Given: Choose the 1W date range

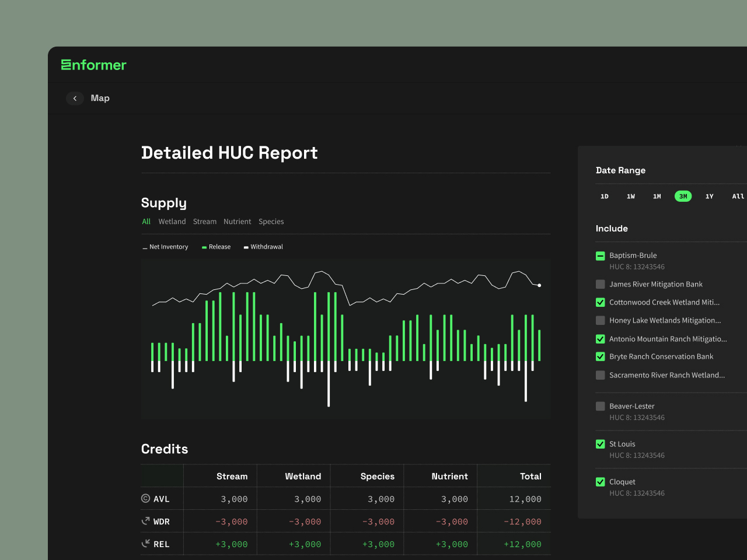Looking at the screenshot, I should click(631, 197).
